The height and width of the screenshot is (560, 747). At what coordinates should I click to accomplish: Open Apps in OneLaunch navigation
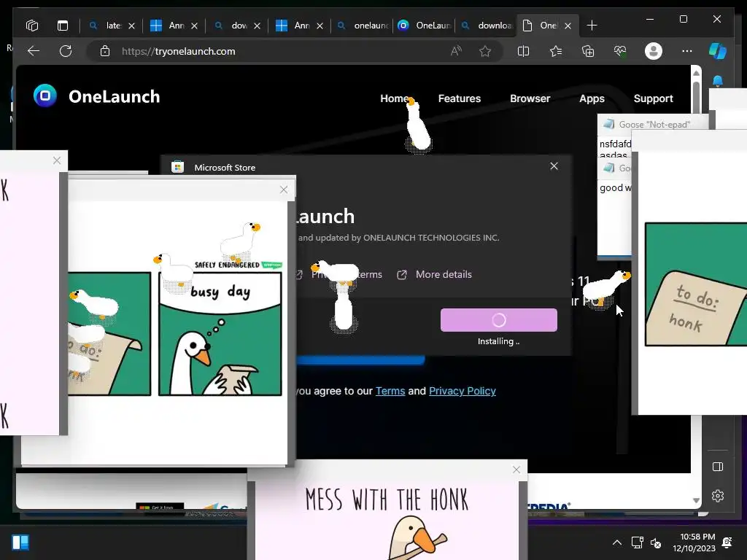click(592, 98)
